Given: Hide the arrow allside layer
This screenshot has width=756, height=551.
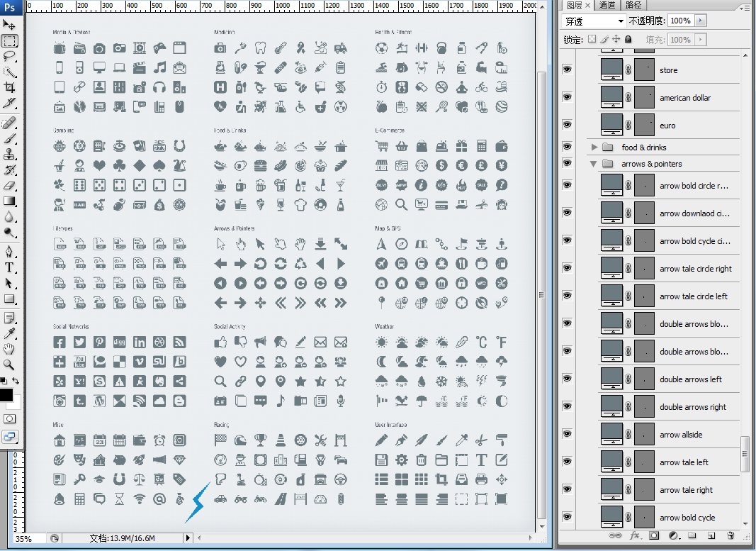Looking at the screenshot, I should (x=567, y=434).
